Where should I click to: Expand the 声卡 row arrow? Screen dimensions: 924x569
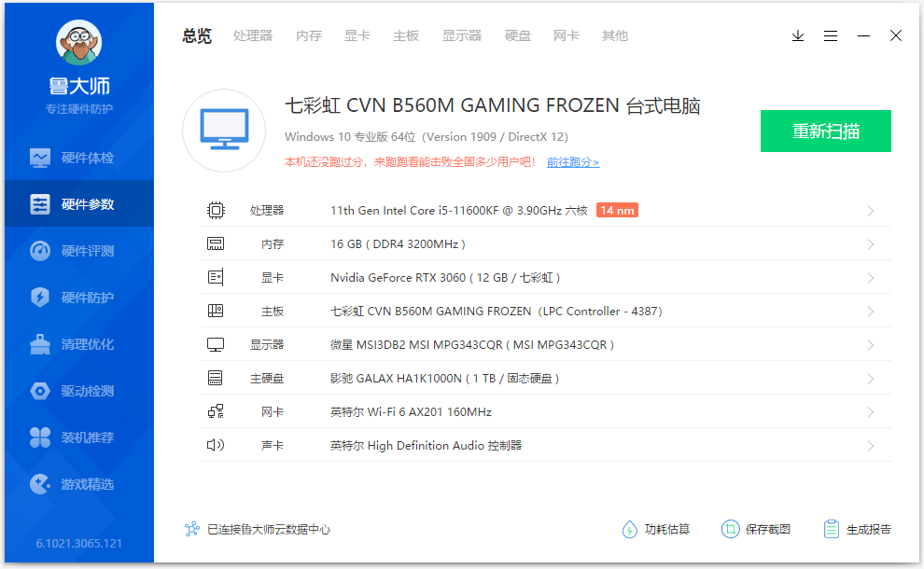coord(870,446)
